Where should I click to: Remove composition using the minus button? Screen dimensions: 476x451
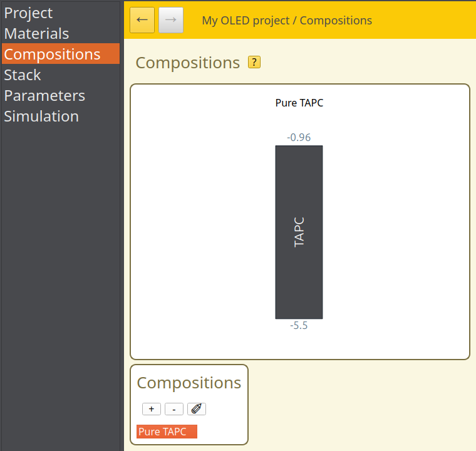tap(174, 409)
